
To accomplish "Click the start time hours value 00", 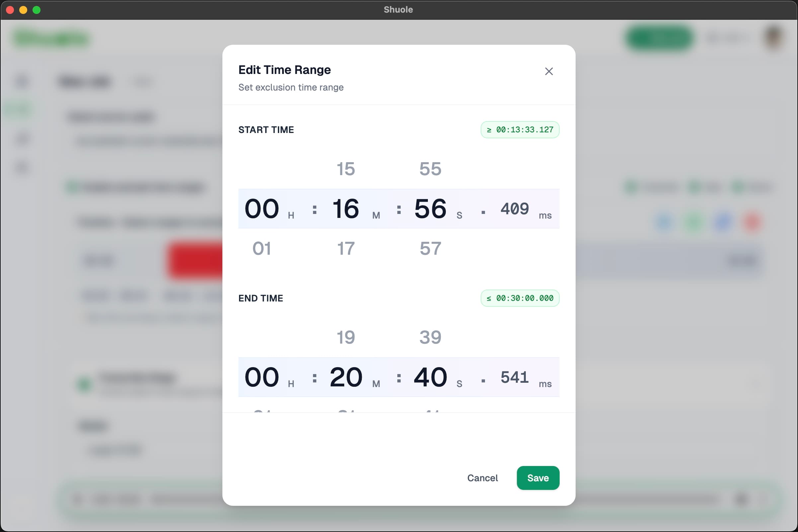I will click(x=262, y=209).
